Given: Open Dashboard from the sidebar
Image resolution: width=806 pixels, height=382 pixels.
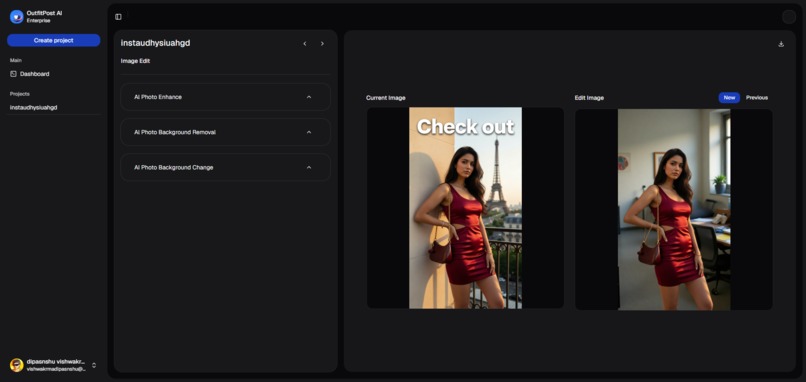Looking at the screenshot, I should pyautogui.click(x=34, y=74).
